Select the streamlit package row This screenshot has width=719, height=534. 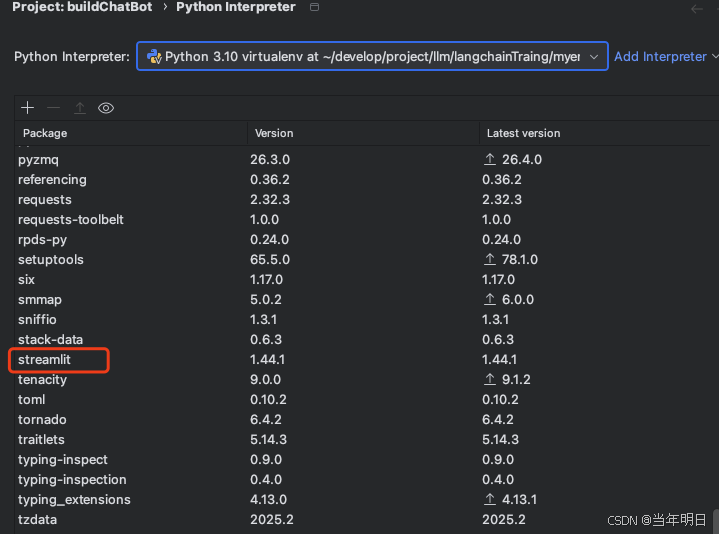coord(364,360)
